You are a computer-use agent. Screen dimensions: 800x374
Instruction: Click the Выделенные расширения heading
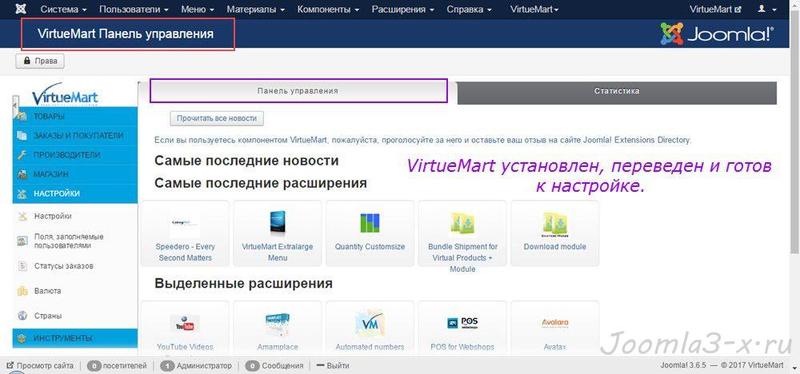pos(243,283)
